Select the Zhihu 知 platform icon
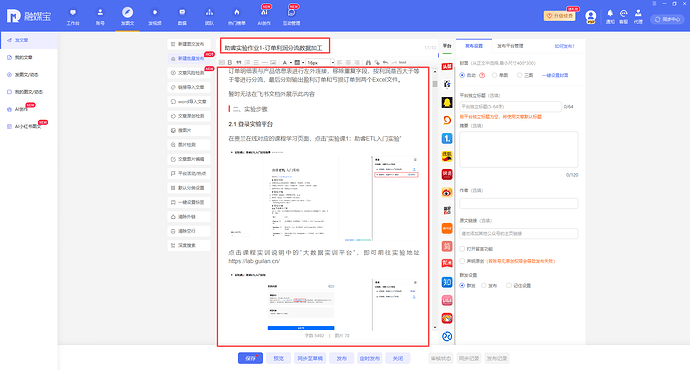690x370 pixels. click(x=447, y=282)
